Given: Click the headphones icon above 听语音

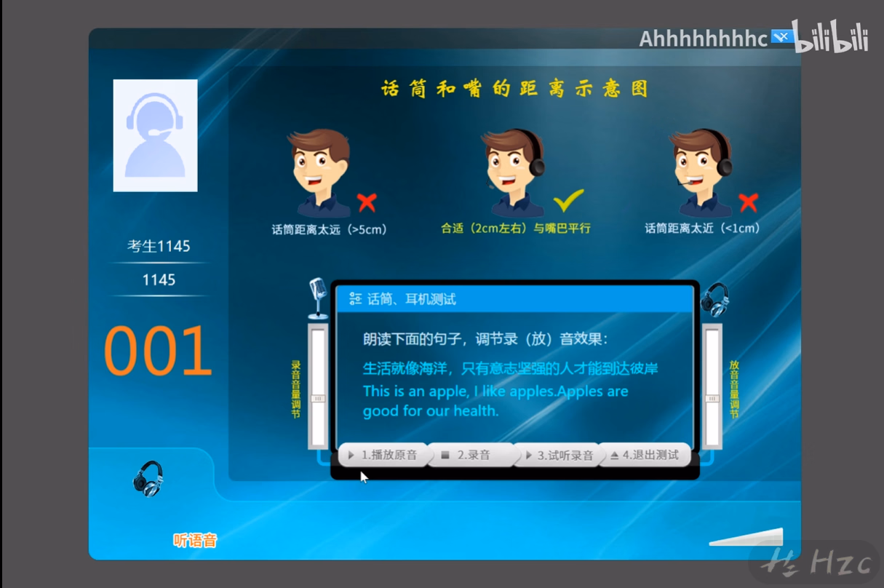Looking at the screenshot, I should 148,478.
